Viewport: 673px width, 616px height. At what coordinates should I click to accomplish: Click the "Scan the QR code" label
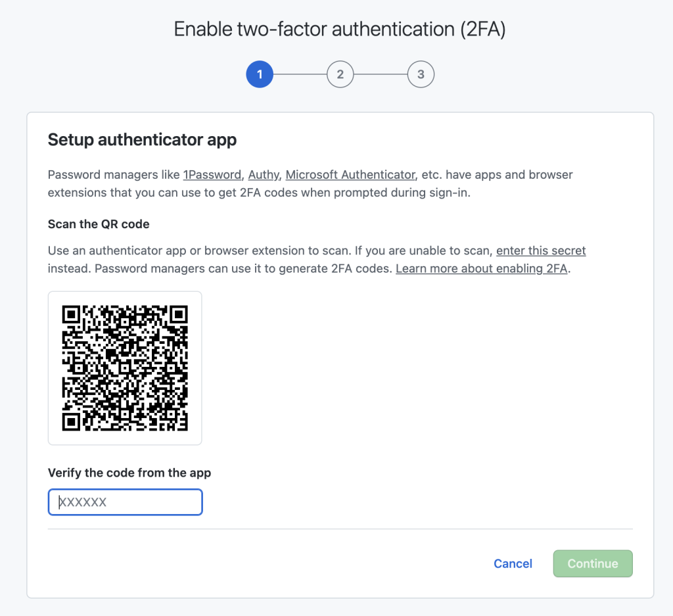coord(99,224)
